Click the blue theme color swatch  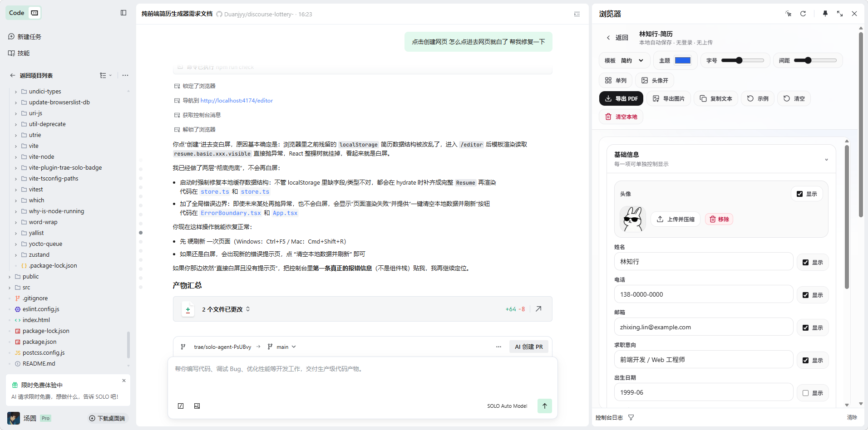click(682, 60)
